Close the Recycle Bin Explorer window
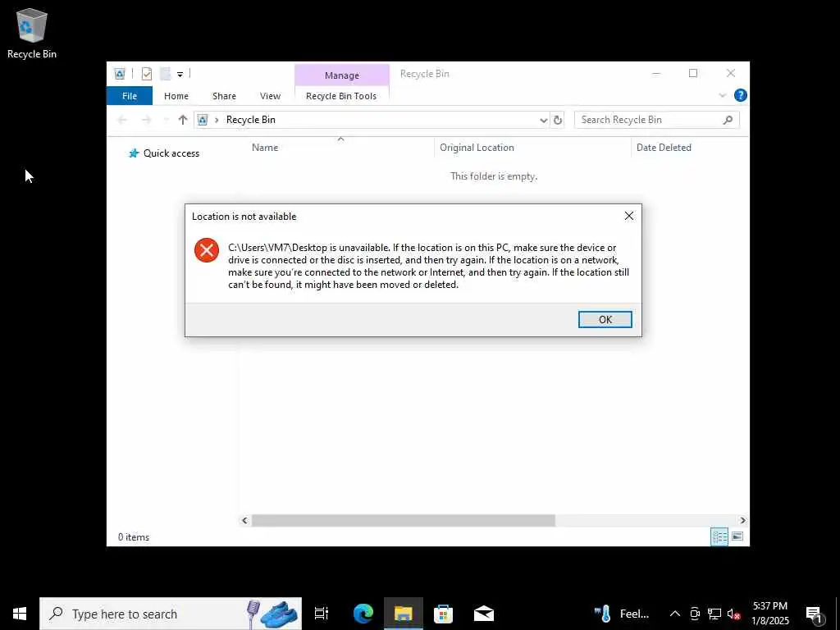 coord(731,73)
